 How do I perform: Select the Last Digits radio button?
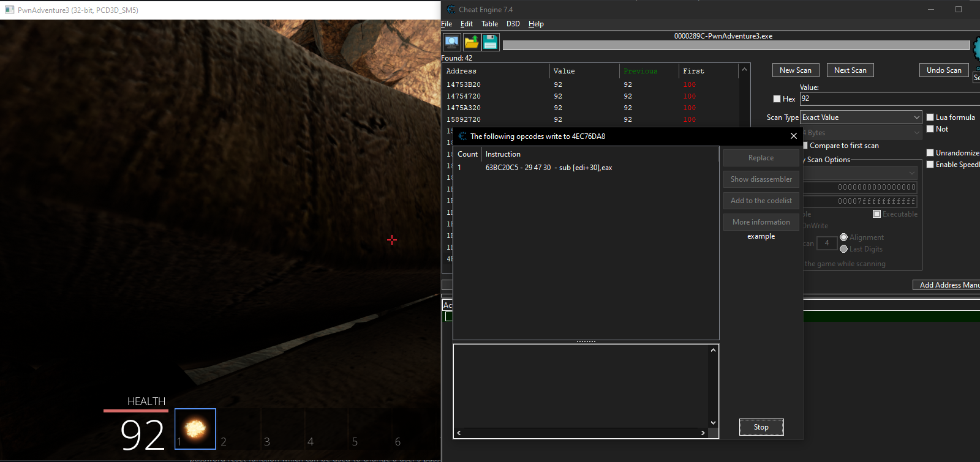pyautogui.click(x=843, y=249)
